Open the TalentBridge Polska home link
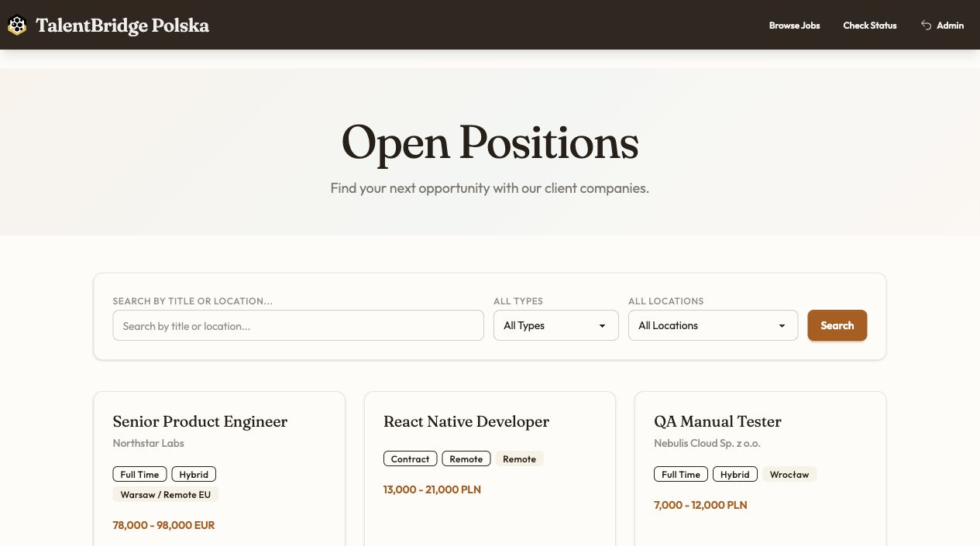Image resolution: width=980 pixels, height=546 pixels. 108,26
